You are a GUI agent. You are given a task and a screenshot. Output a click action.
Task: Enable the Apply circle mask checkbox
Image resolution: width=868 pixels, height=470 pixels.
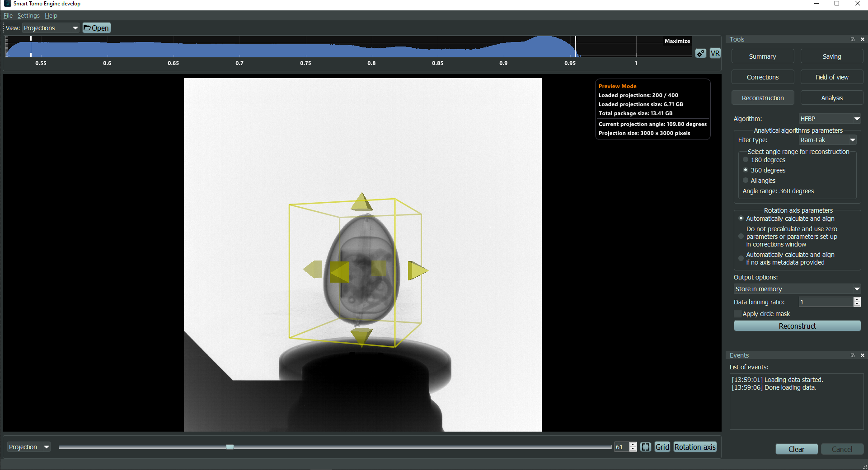coord(738,314)
